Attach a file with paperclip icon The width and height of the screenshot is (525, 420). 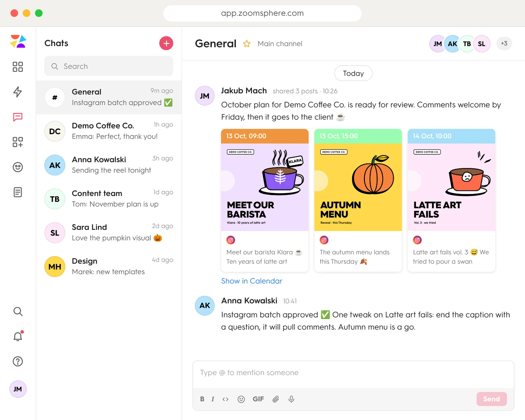pos(276,399)
